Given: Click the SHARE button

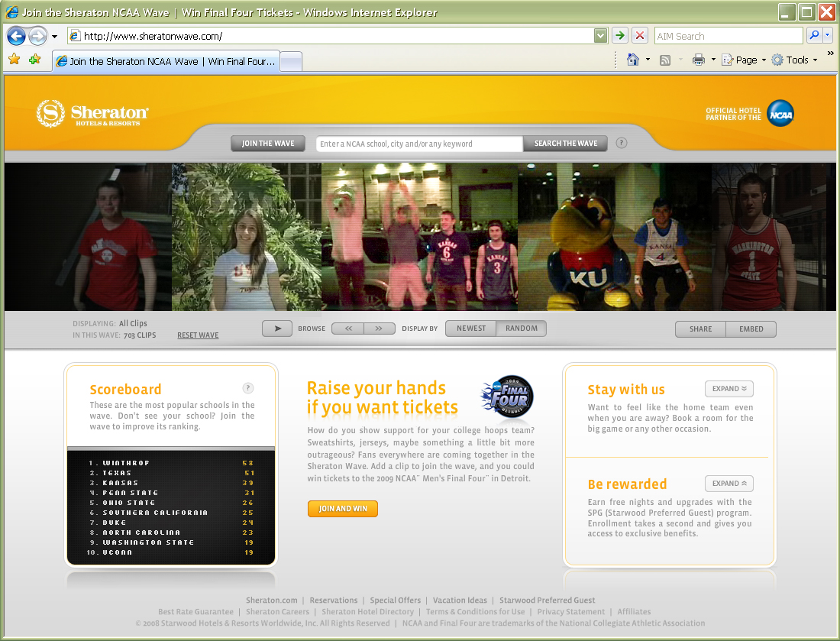Looking at the screenshot, I should [701, 329].
